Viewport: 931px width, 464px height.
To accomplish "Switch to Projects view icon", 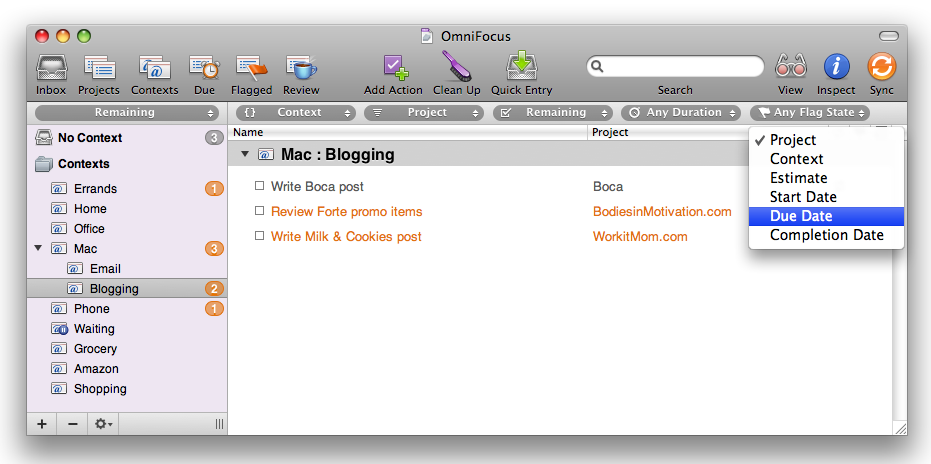I will (x=99, y=68).
